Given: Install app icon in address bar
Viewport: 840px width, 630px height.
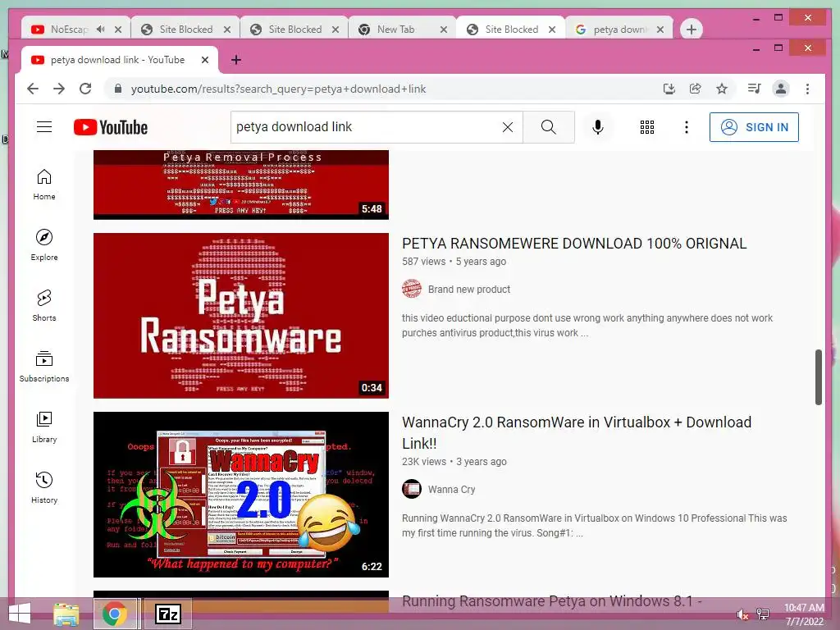Looking at the screenshot, I should (x=669, y=89).
